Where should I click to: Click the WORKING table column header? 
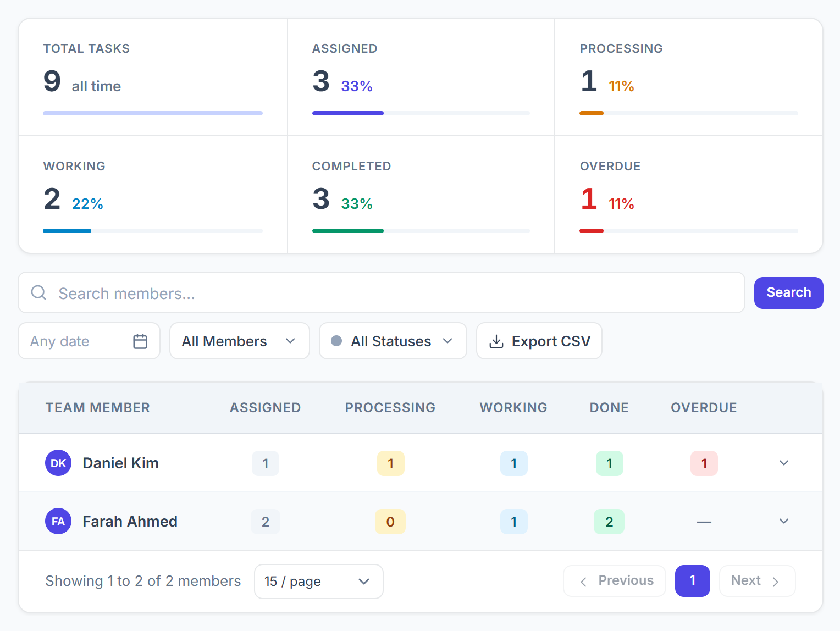513,407
